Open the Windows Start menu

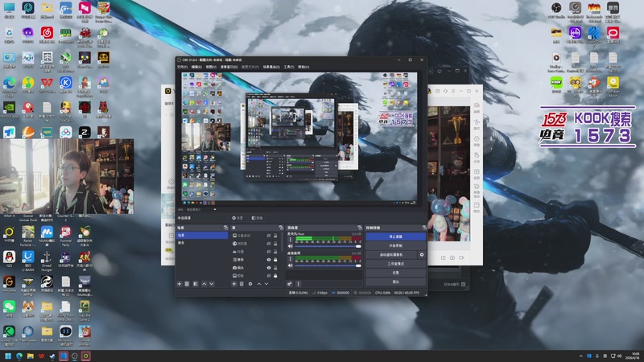pyautogui.click(x=8, y=356)
